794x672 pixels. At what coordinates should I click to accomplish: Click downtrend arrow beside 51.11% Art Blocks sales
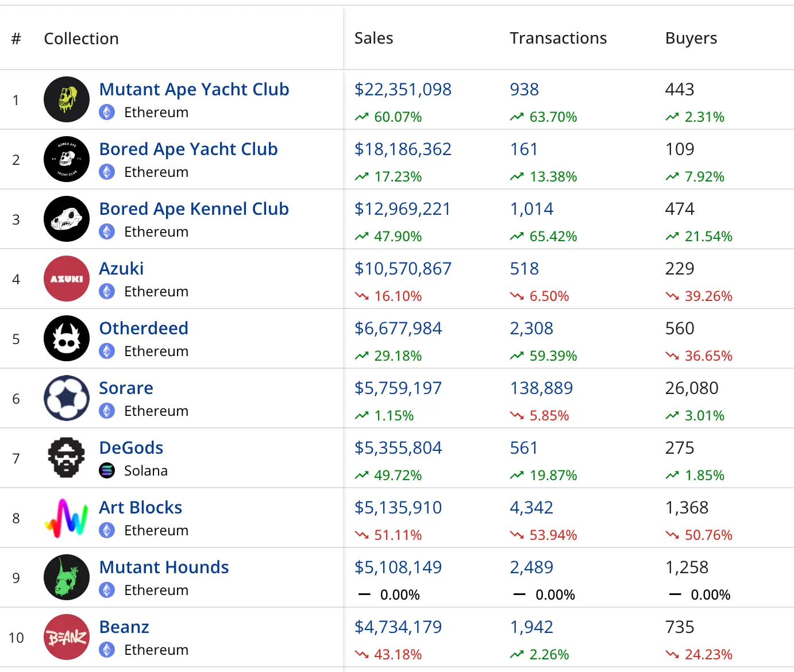coord(361,535)
